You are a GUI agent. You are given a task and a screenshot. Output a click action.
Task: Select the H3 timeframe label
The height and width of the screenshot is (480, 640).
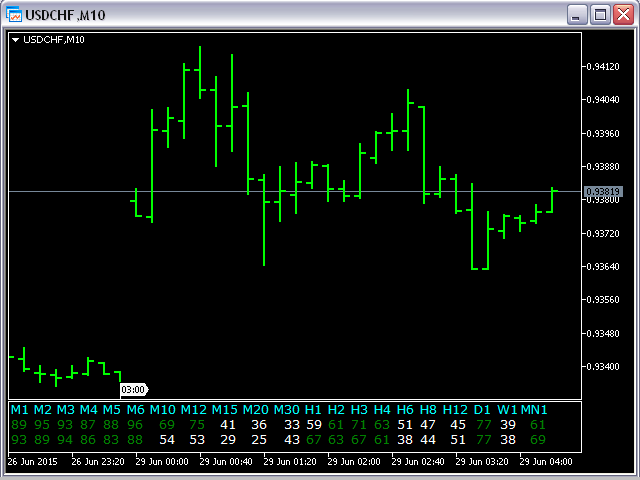(x=359, y=409)
